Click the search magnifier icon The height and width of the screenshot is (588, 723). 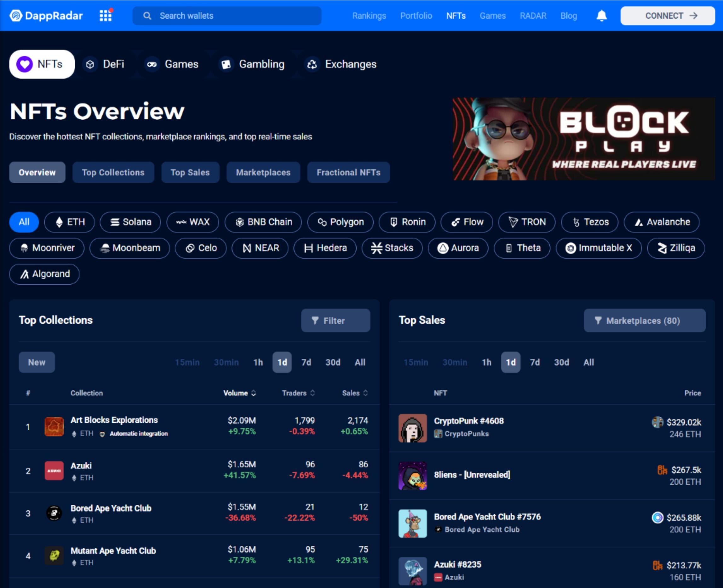tap(147, 15)
